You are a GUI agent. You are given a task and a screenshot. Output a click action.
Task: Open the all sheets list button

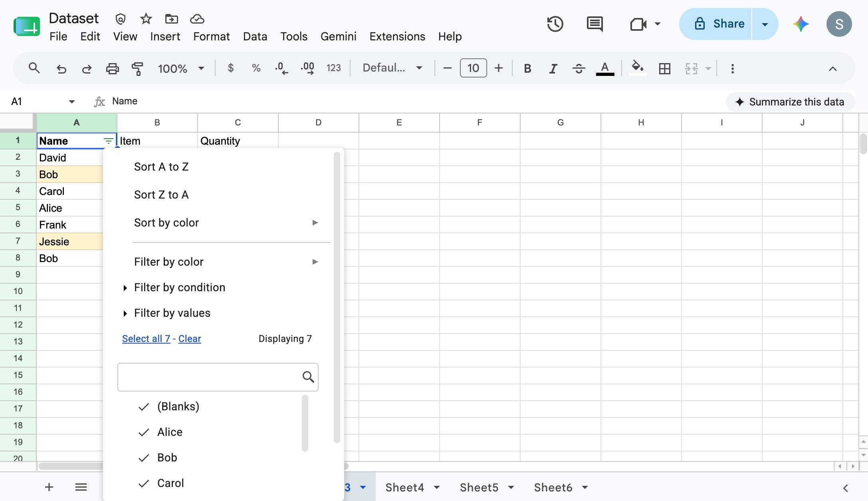[81, 487]
